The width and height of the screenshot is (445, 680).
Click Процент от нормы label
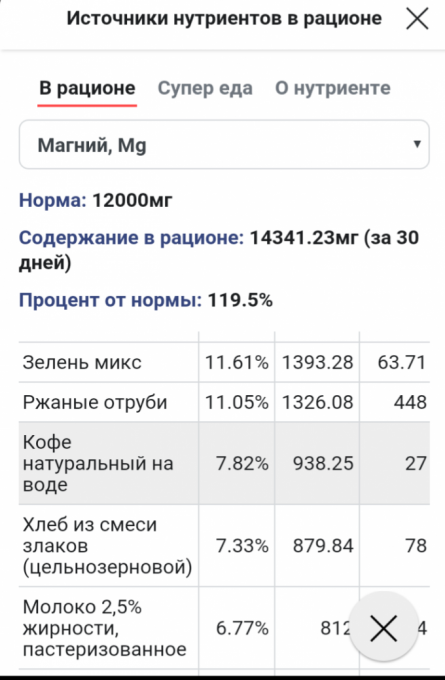(x=110, y=300)
